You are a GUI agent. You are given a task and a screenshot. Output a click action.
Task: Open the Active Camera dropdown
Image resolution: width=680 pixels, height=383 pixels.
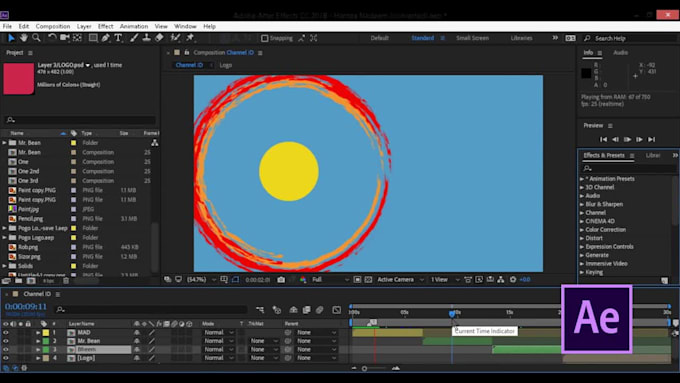400,280
